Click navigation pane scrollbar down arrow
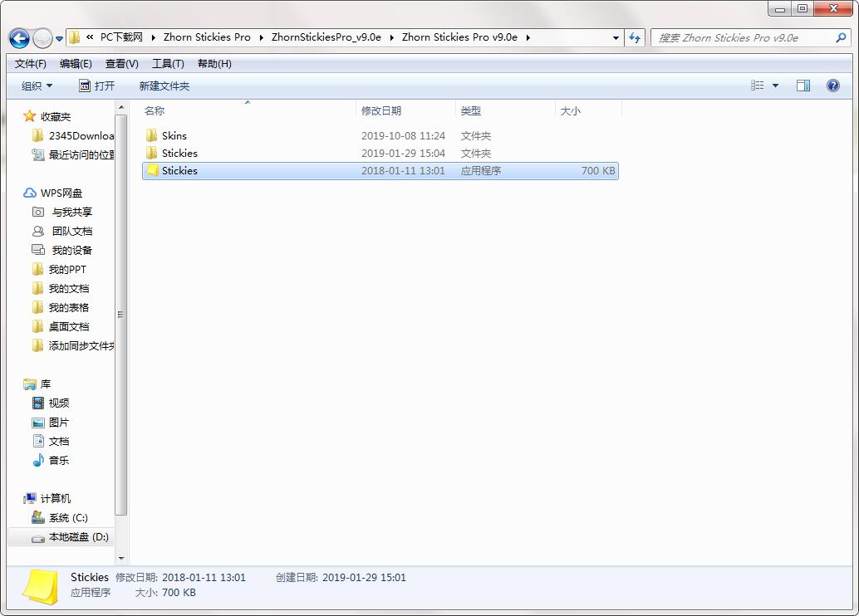Screen dimensions: 859x616 coord(121,558)
